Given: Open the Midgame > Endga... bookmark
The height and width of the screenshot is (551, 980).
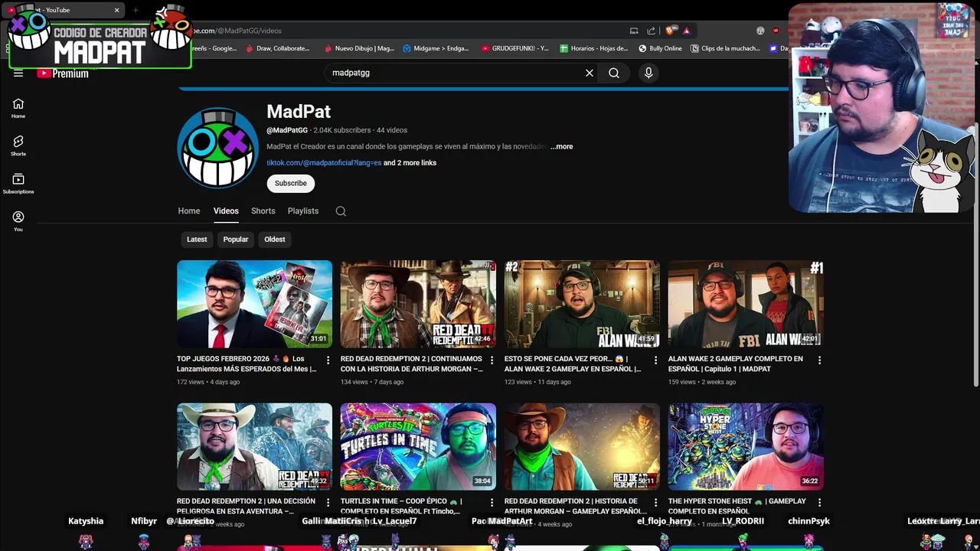Looking at the screenshot, I should click(436, 48).
